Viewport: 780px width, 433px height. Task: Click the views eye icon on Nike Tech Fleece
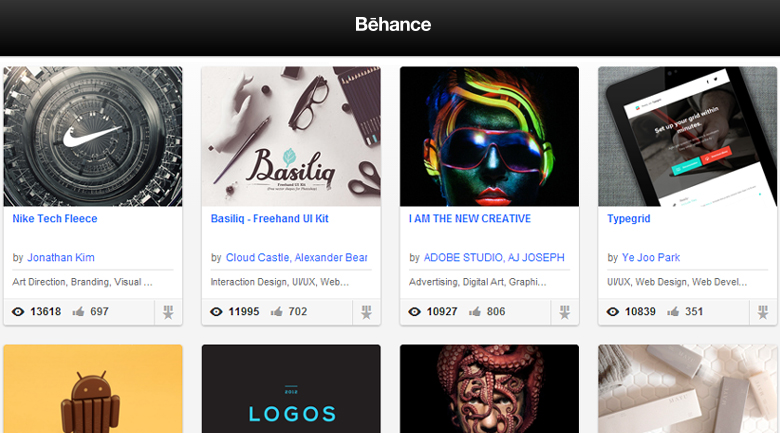click(18, 312)
